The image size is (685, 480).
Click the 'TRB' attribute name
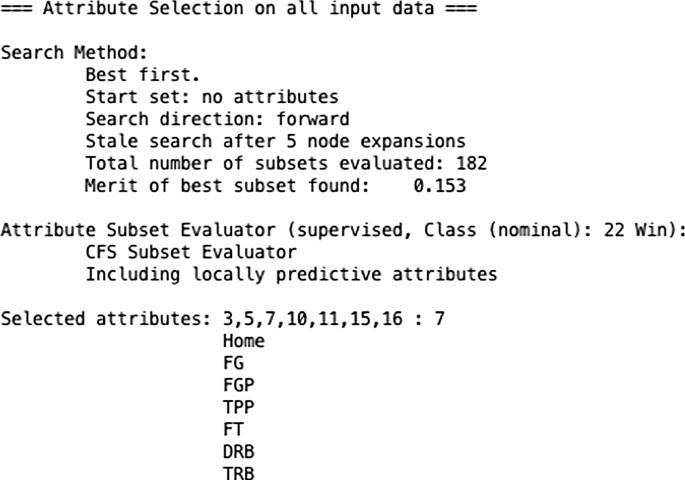[x=238, y=473]
